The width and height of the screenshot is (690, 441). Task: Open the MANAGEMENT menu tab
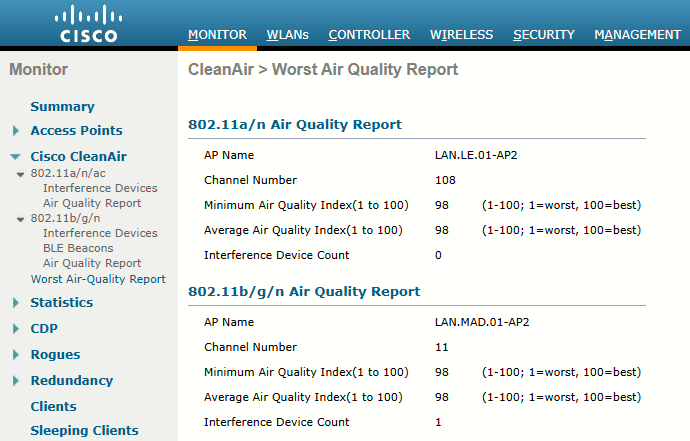click(637, 35)
